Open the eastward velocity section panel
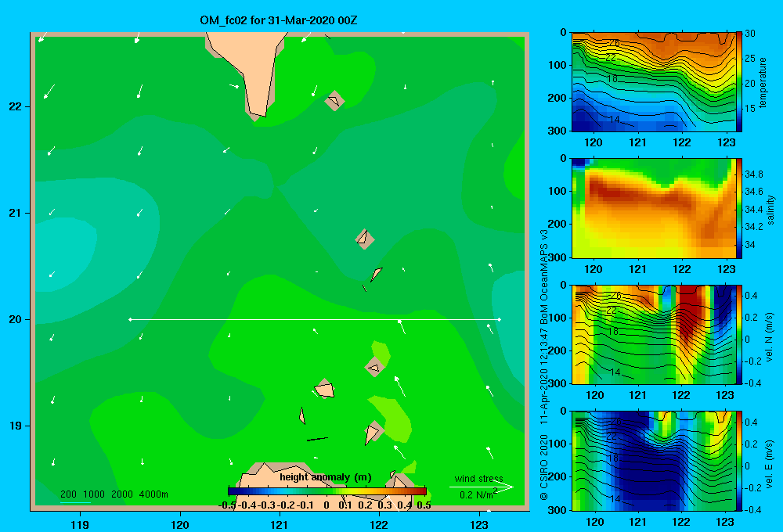The width and height of the screenshot is (783, 532). tap(653, 461)
